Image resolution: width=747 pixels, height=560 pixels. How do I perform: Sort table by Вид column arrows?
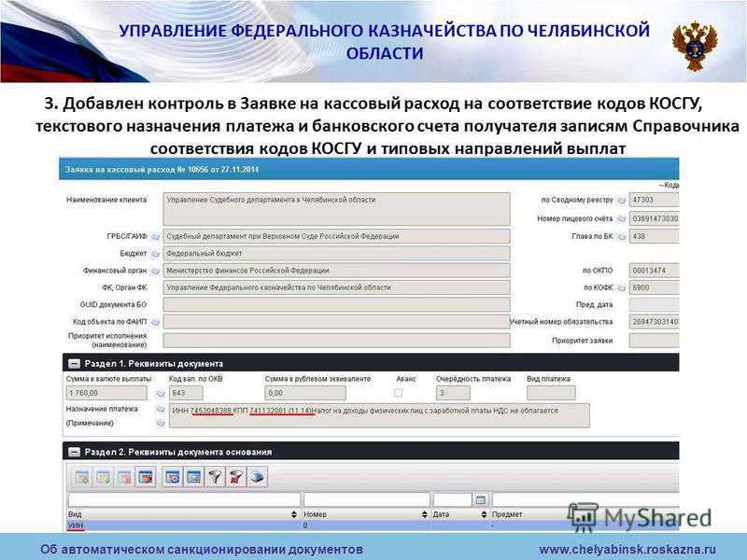point(293,515)
